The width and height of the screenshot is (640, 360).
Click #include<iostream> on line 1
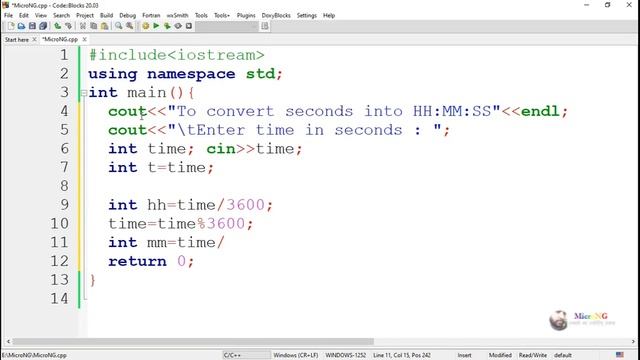click(x=176, y=55)
